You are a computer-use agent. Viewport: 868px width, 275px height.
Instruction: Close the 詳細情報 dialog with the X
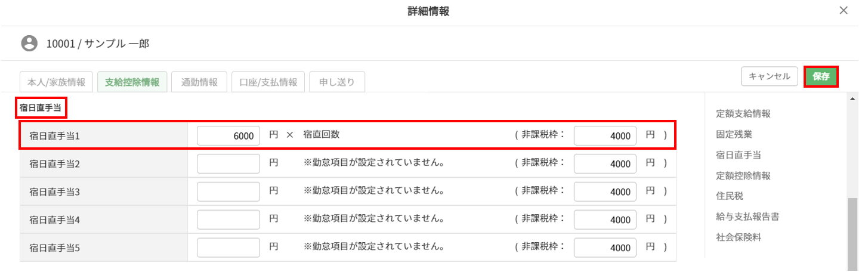click(x=844, y=11)
